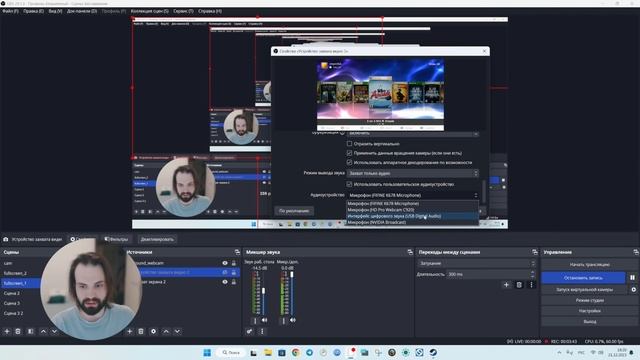Screen dimensions: 640x360
Task: Open transition properties three-dot menu
Action: pyautogui.click(x=531, y=285)
